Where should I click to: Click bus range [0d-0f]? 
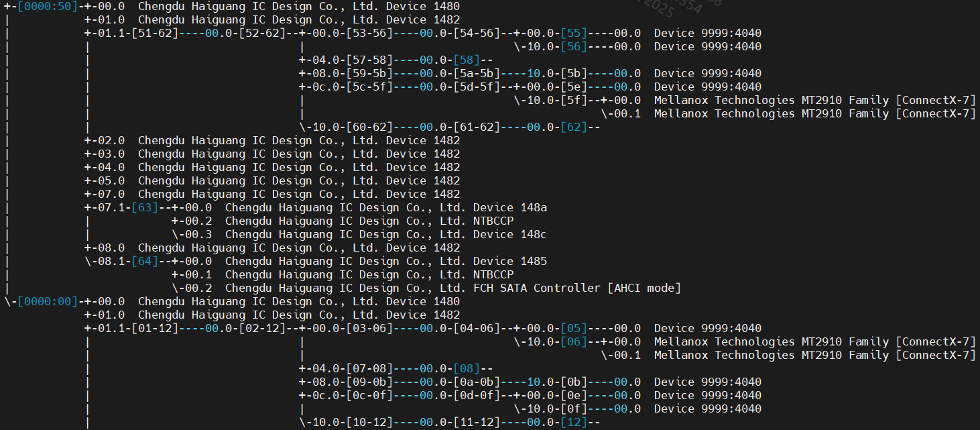[477, 395]
